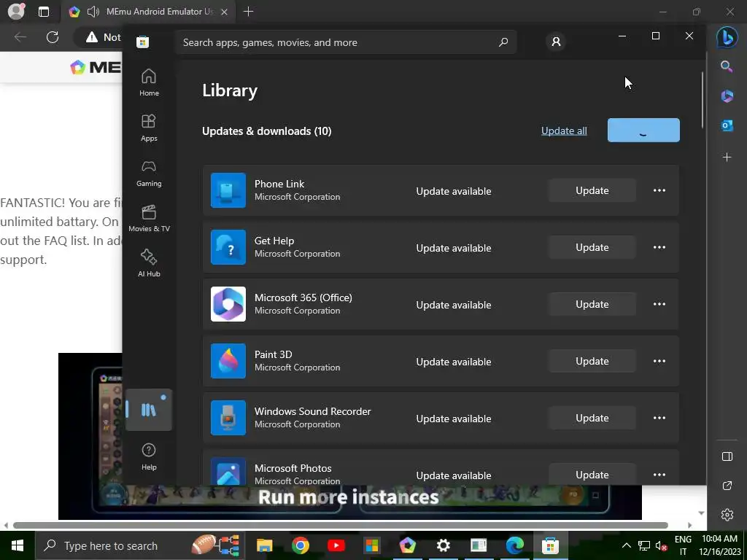Screen dimensions: 747x560
Task: Open Gaming section in Store sidebar
Action: (149, 174)
